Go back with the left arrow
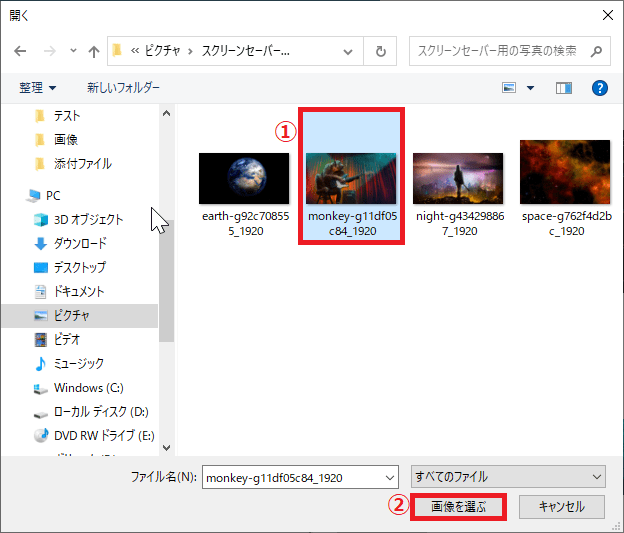Screen dimensions: 624x533 pos(20,51)
